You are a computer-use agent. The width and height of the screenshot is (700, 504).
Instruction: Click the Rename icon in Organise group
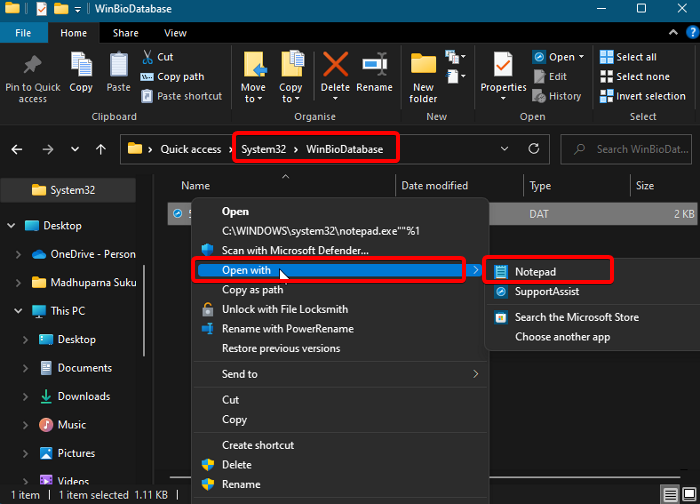tap(374, 68)
